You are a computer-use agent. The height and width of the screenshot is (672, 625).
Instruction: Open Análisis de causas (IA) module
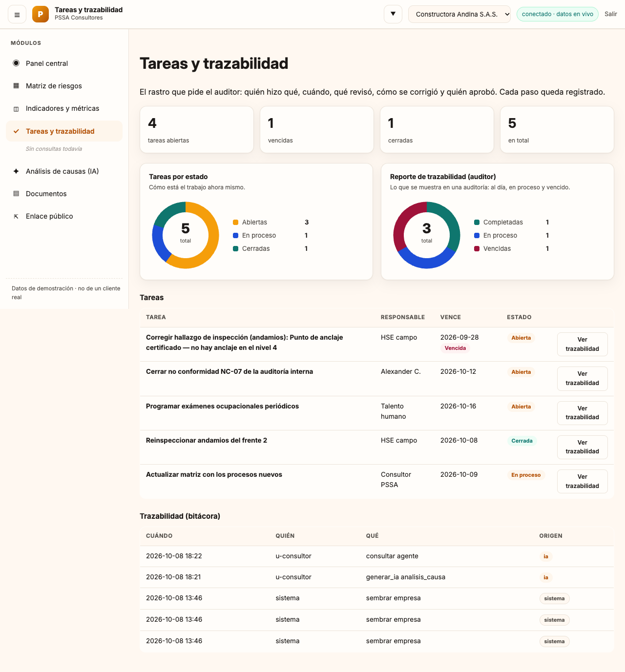64,171
